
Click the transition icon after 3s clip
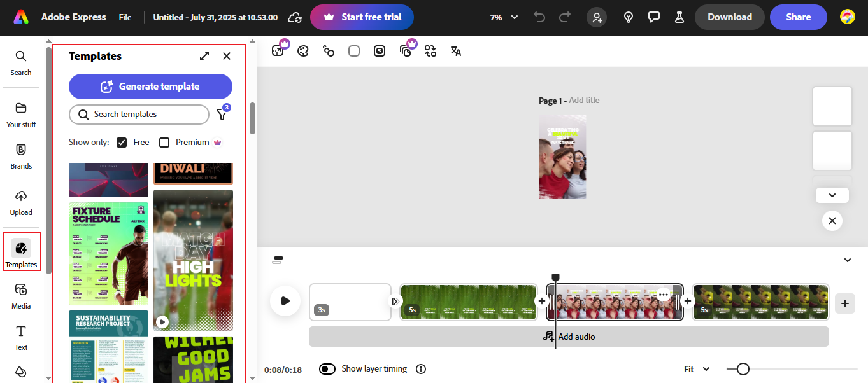[395, 302]
